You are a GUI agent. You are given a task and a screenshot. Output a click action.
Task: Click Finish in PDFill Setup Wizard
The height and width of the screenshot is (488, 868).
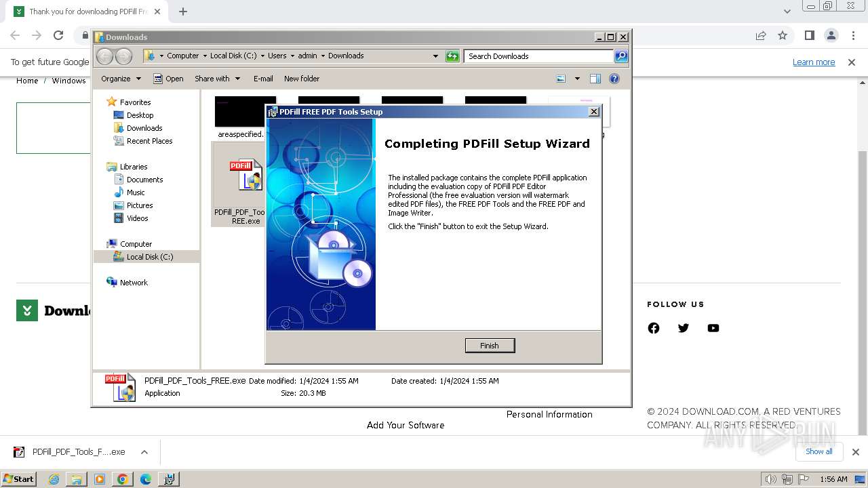pyautogui.click(x=490, y=346)
